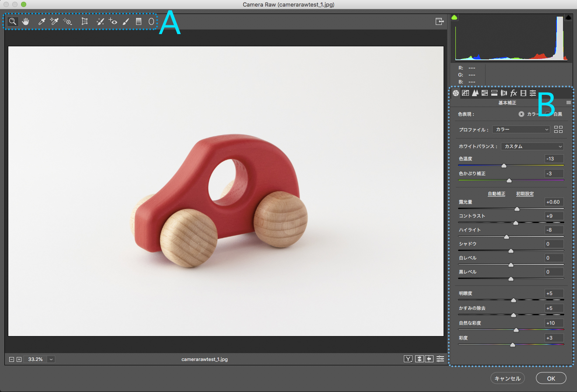Screen dimensions: 577x392
Task: Expand the zoom level dropdown at 33.2%
Action: [x=51, y=359]
